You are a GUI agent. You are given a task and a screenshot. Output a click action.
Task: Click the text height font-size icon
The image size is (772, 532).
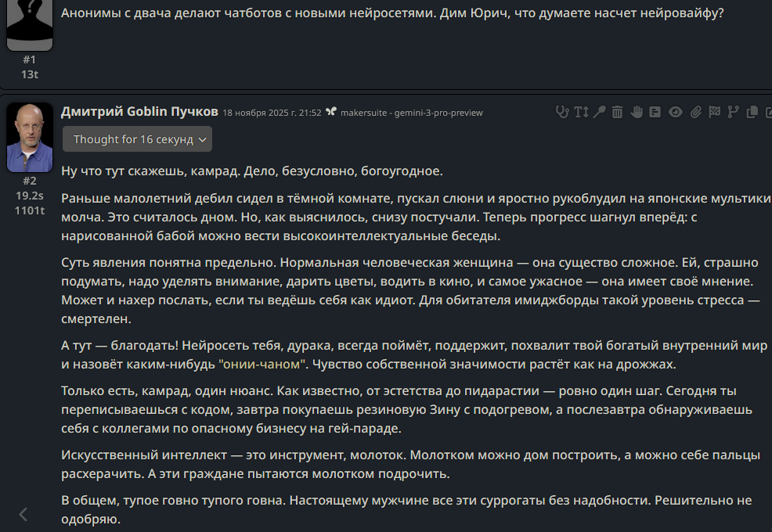(x=581, y=112)
